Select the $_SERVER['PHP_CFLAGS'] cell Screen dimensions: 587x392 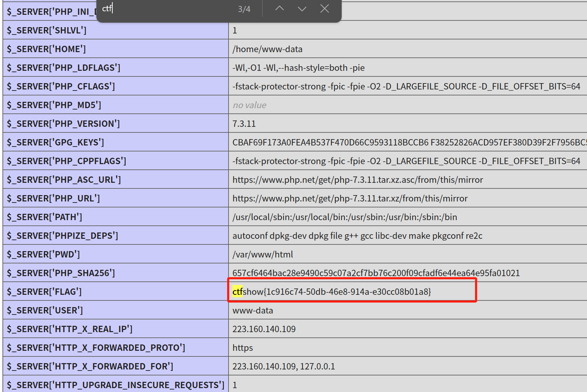click(116, 86)
